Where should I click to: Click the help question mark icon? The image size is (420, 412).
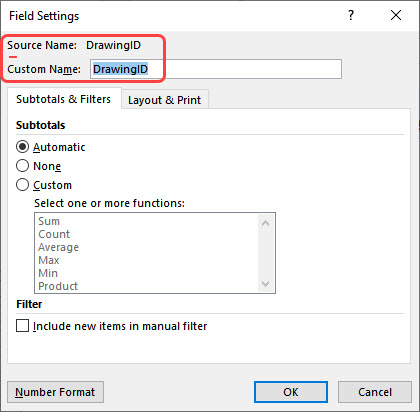tap(351, 15)
